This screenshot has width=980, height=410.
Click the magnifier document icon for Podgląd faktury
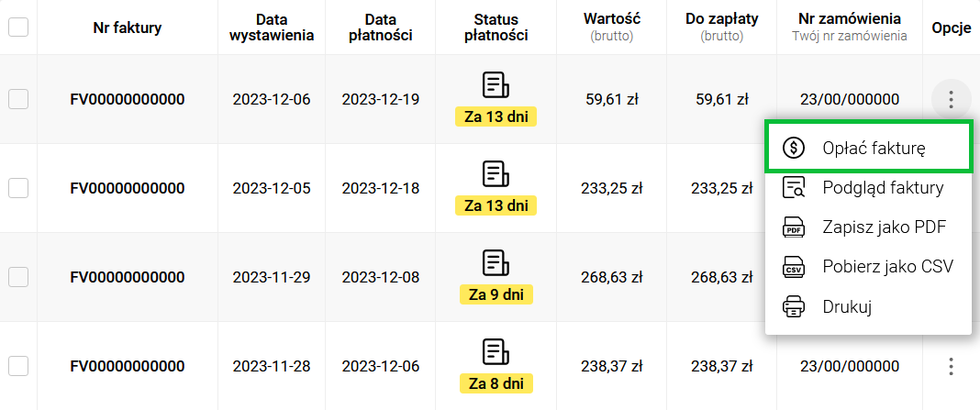(x=793, y=187)
